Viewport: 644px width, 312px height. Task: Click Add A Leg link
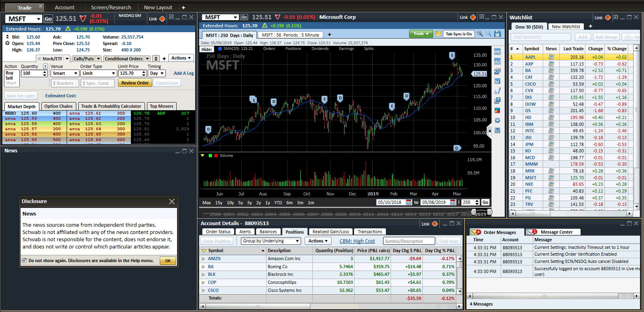(x=183, y=73)
